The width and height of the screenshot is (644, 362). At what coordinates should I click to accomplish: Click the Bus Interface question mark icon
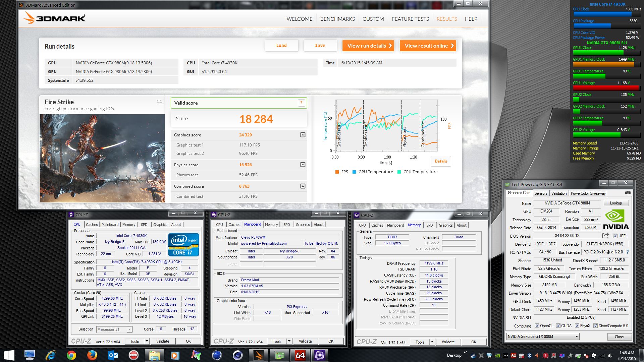pyautogui.click(x=628, y=252)
